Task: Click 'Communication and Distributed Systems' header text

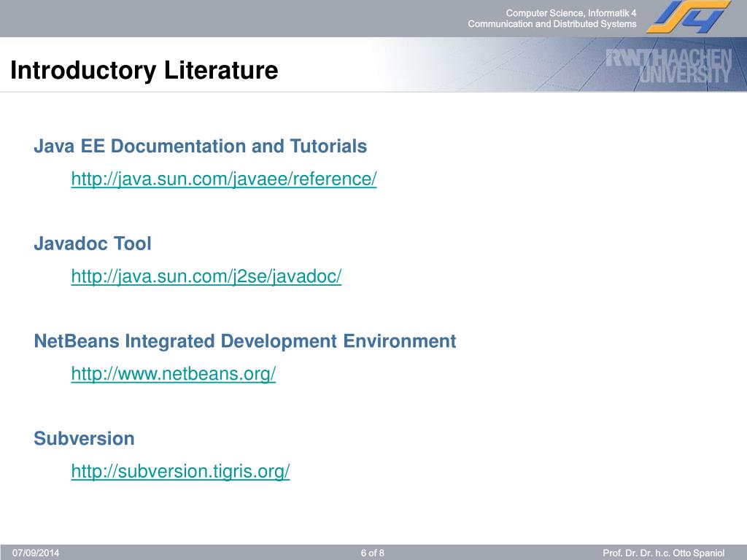Action: tap(552, 24)
